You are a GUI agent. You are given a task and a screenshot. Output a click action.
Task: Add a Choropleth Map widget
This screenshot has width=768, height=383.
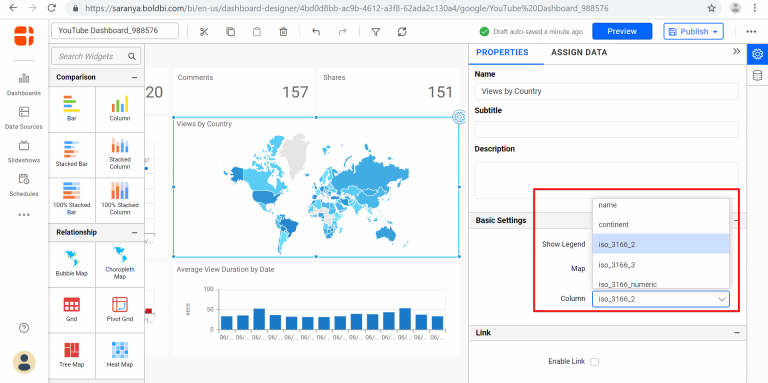pyautogui.click(x=120, y=264)
